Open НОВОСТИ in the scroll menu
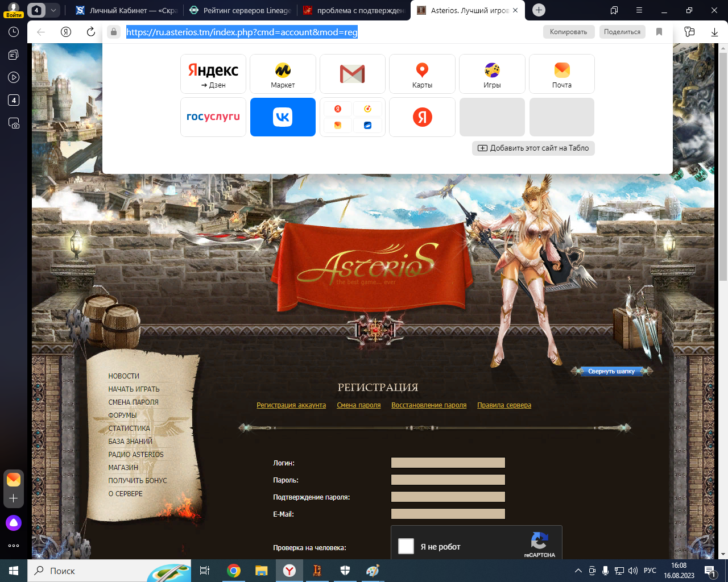The height and width of the screenshot is (582, 728). click(124, 376)
